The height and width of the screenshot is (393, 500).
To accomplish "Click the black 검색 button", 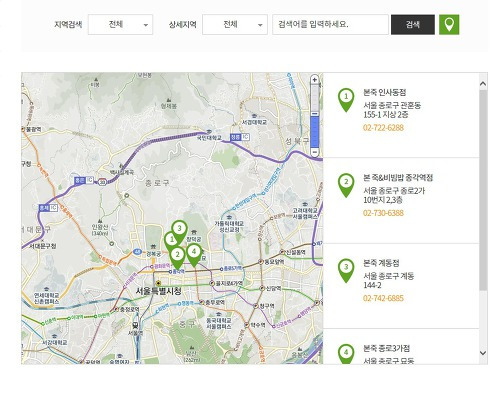I will 413,24.
